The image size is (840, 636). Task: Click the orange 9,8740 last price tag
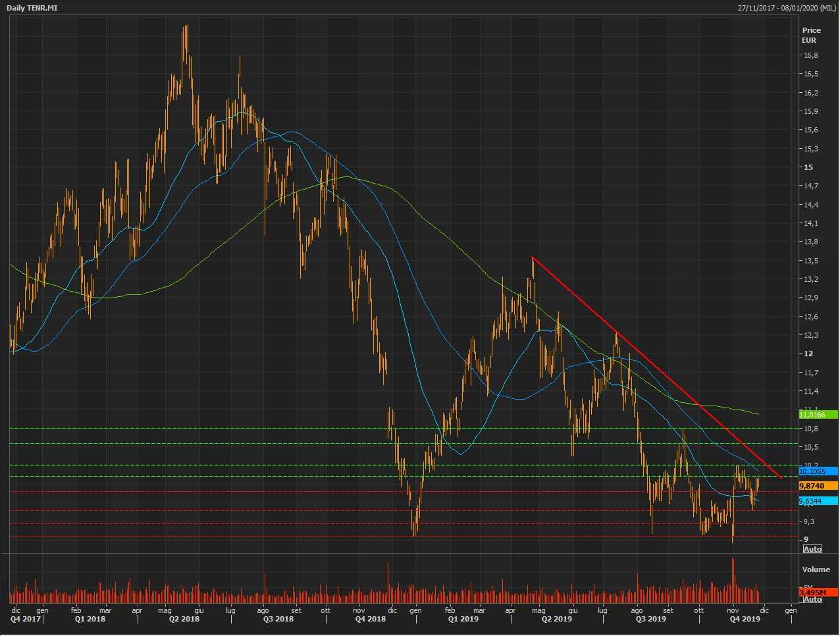(x=818, y=486)
